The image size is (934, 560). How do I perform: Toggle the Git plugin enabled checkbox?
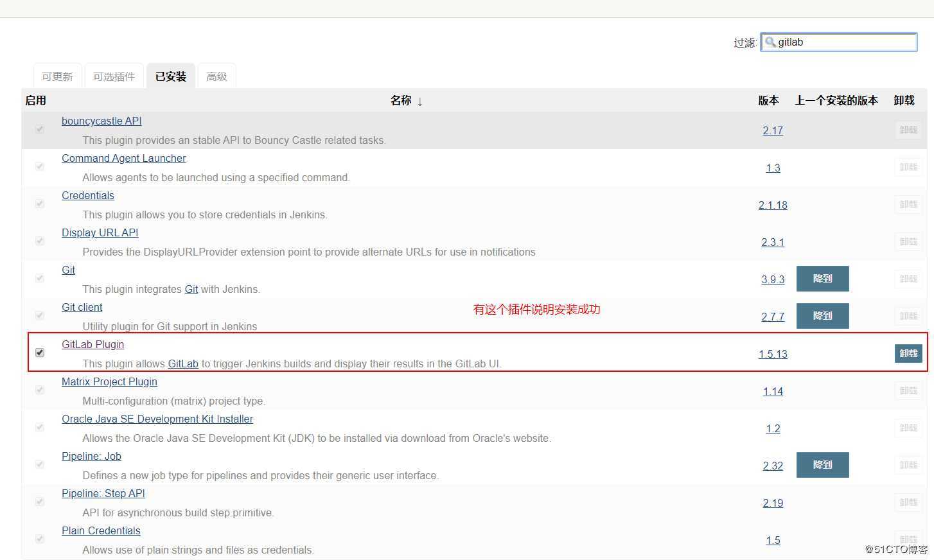tap(40, 278)
